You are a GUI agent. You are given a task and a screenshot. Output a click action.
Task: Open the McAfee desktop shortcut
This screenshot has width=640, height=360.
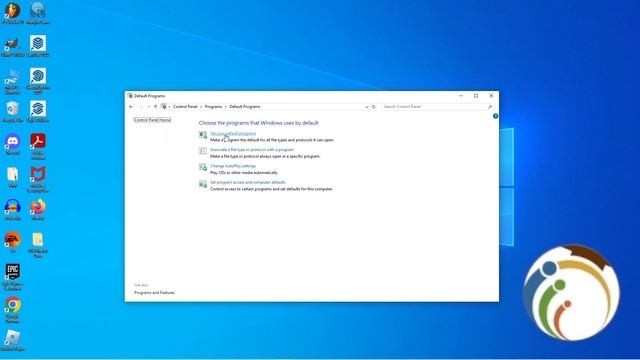pos(38,179)
